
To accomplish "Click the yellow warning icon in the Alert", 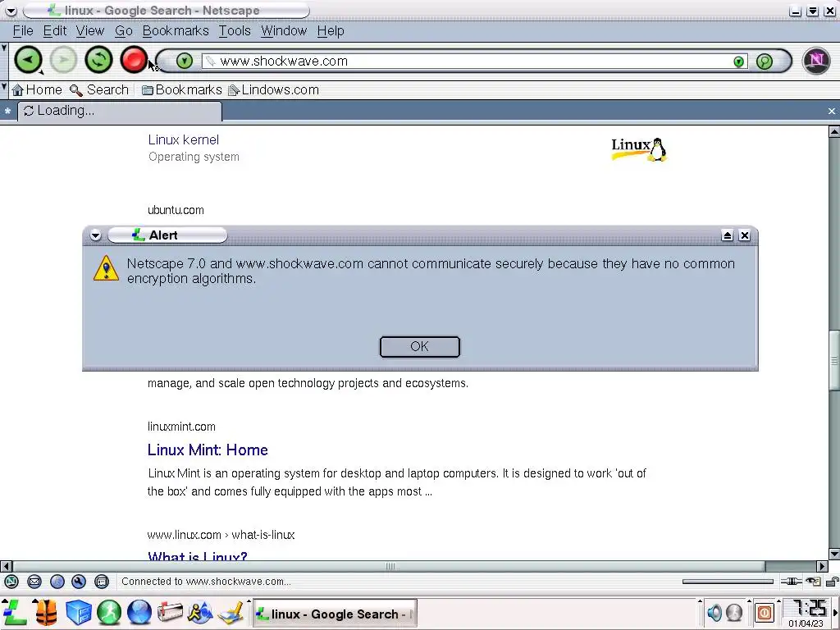I will pos(106,268).
